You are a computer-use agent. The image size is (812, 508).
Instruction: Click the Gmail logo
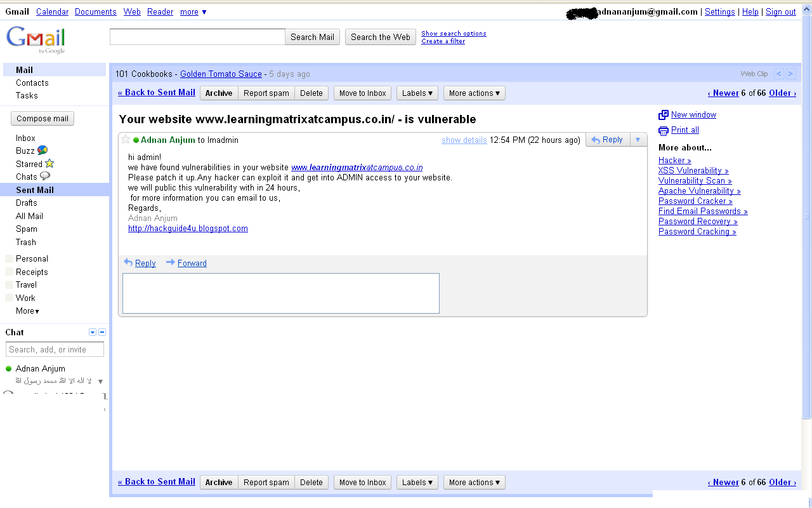pos(36,41)
